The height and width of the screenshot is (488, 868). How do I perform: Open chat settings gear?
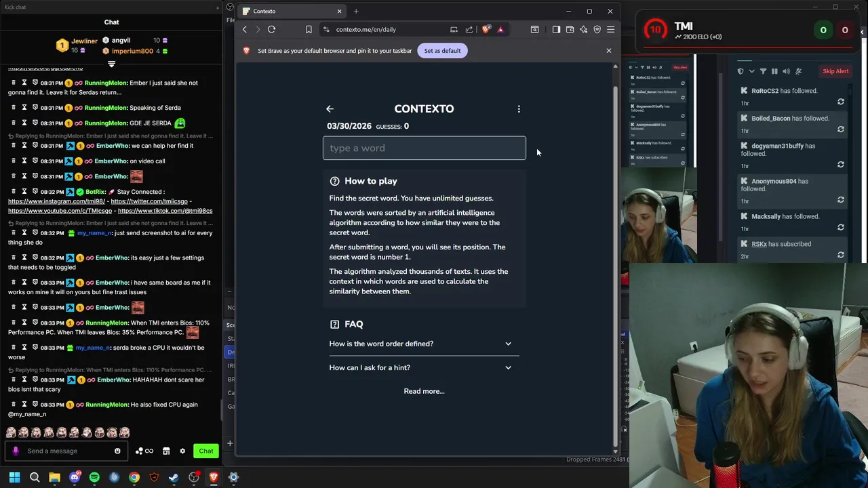182,451
